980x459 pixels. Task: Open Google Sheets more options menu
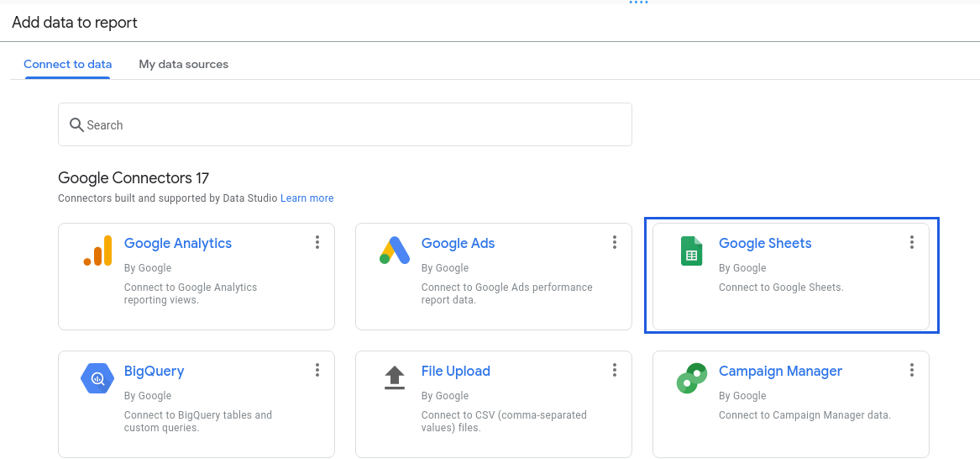click(912, 242)
